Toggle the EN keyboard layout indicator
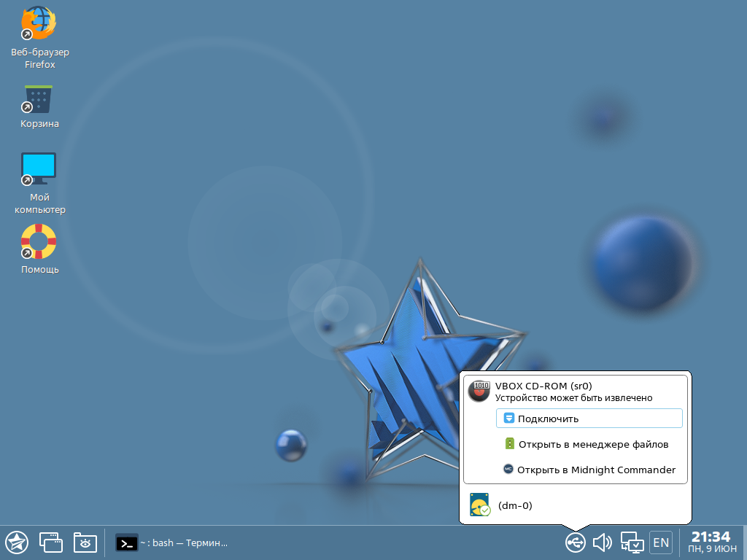747x560 pixels. click(661, 542)
